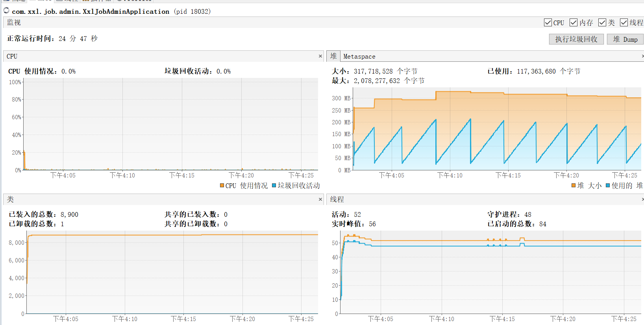Click the CPU 使用情况 legend label

pyautogui.click(x=246, y=185)
